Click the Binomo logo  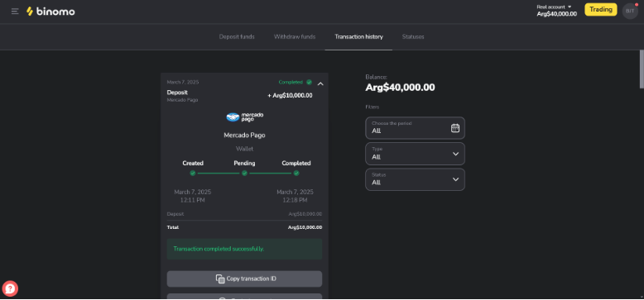coord(50,12)
